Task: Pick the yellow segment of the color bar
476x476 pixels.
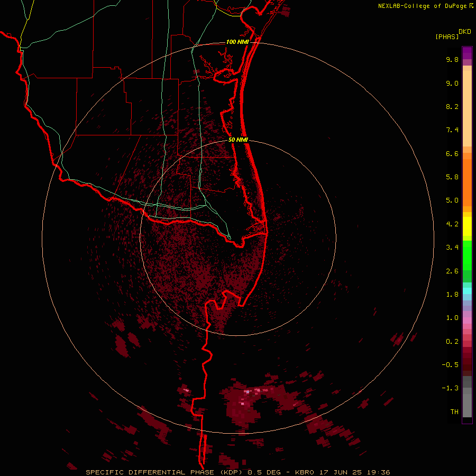Action: pyautogui.click(x=467, y=226)
